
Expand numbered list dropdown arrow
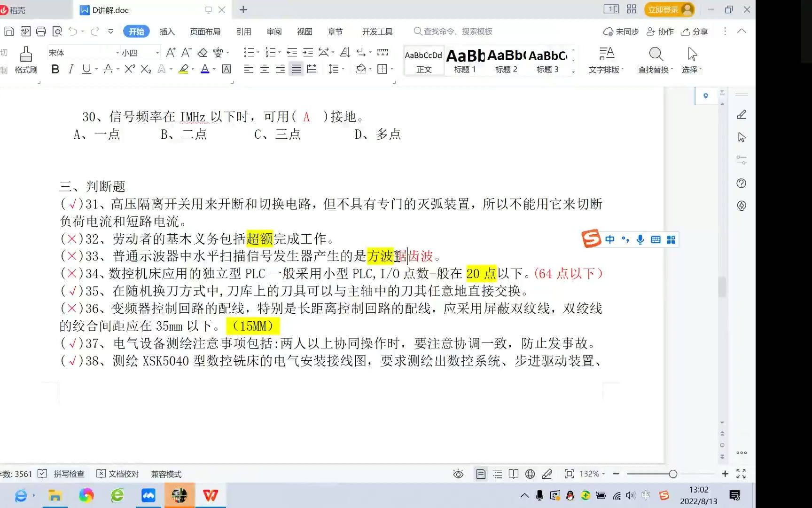coord(280,53)
